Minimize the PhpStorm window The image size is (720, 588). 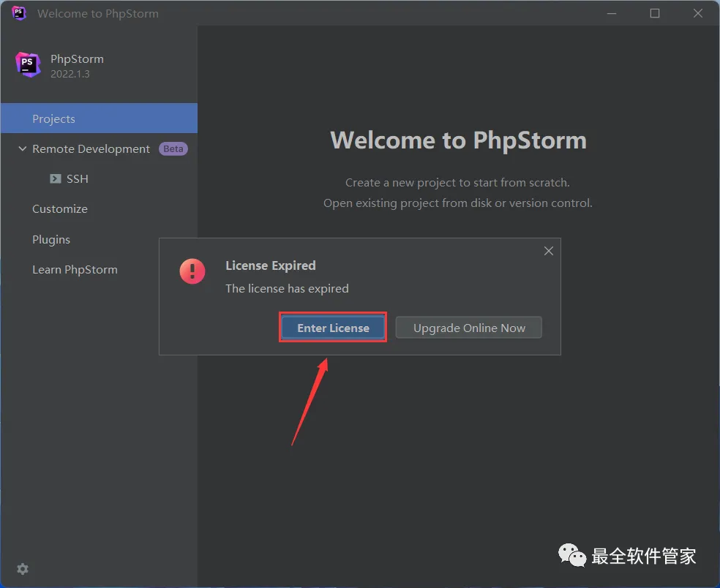(x=612, y=13)
